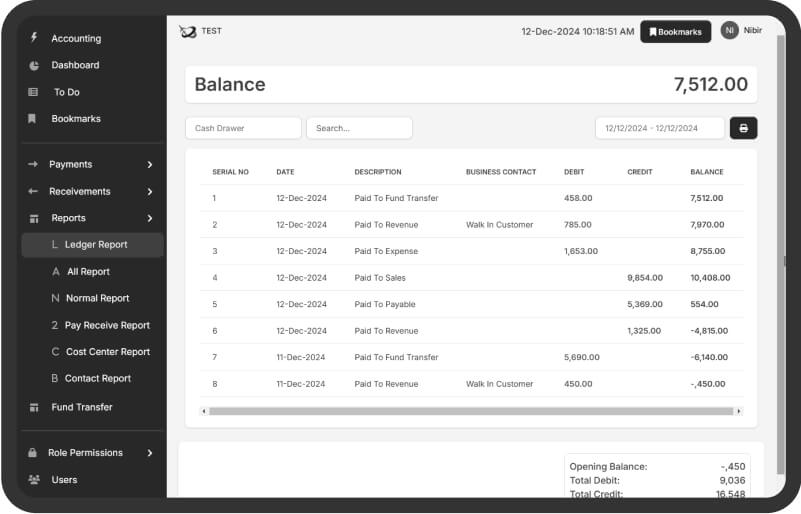Collapse the Reports menu chevron
Viewport: 801px width, 514px height.
click(x=150, y=218)
